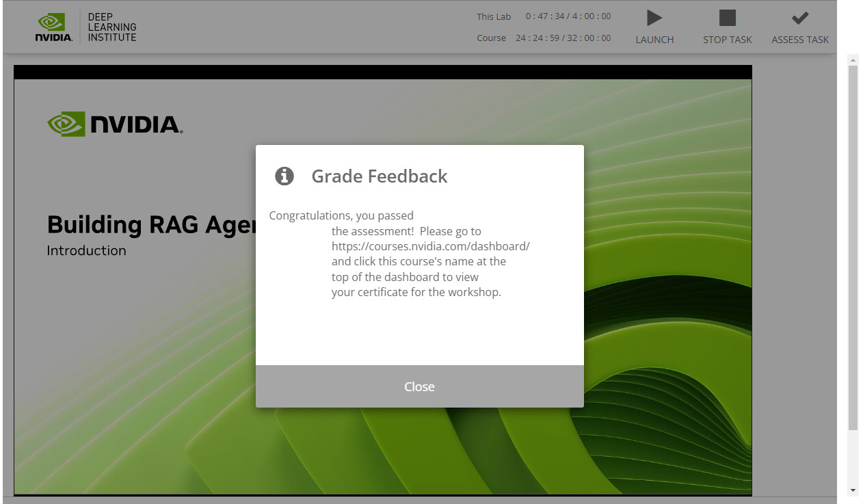This screenshot has width=863, height=504.
Task: Click the info icon beside Grade Feedback
Action: [x=284, y=176]
